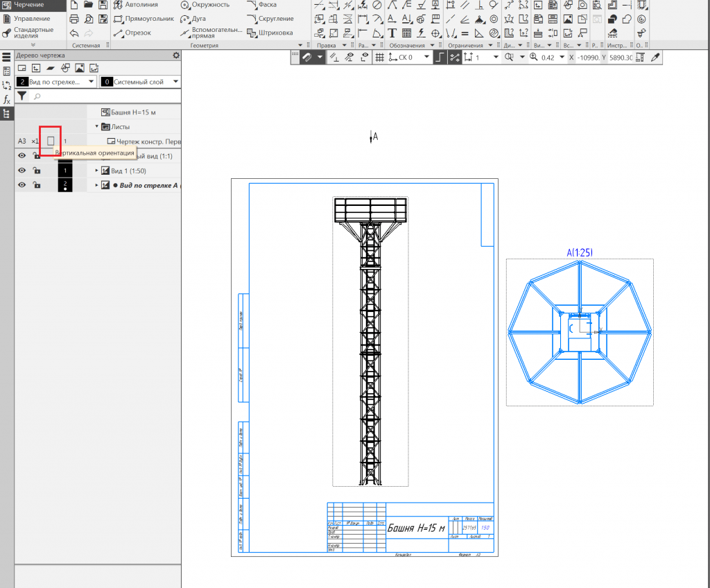
Task: Toggle the orthogonal drawing mode button
Action: pyautogui.click(x=440, y=58)
